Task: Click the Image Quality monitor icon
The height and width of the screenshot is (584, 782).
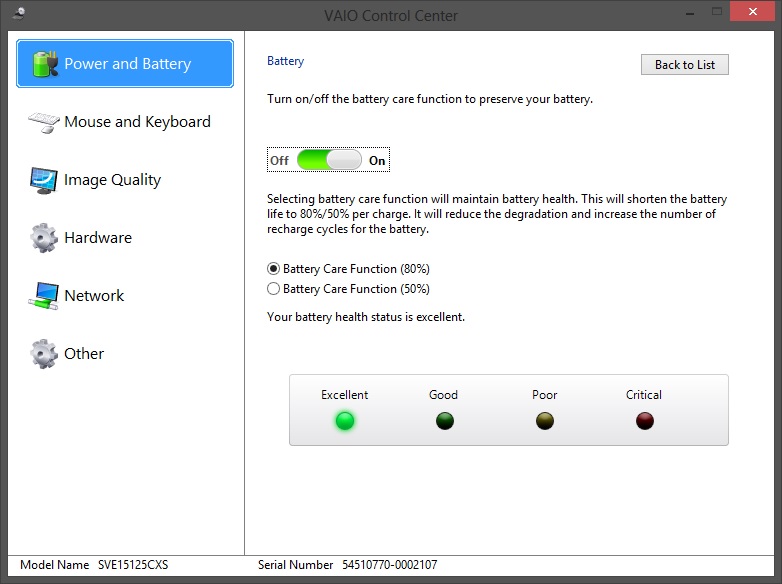Action: point(44,180)
